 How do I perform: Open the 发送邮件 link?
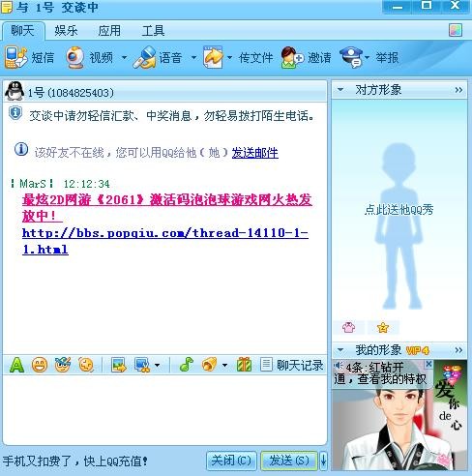[x=255, y=153]
